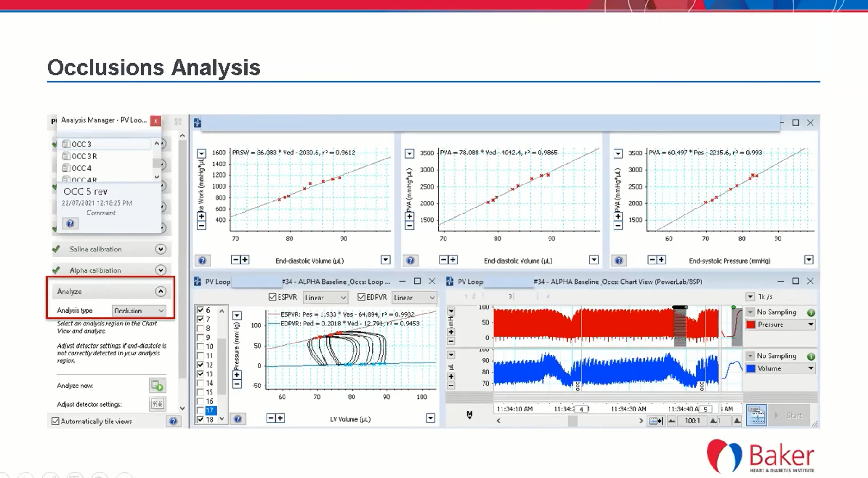This screenshot has height=478, width=868.
Task: Open the ESPVR Linear fit dropdown
Action: 325,298
